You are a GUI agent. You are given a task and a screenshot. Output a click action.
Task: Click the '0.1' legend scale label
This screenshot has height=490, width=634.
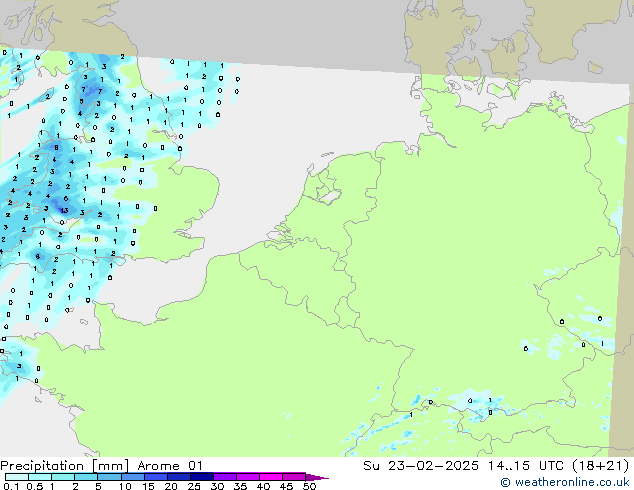click(x=11, y=486)
